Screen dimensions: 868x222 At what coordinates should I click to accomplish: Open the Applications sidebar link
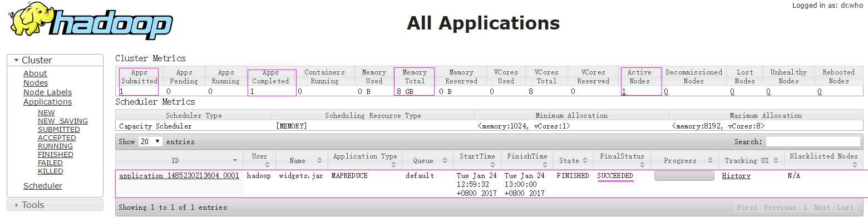point(47,102)
